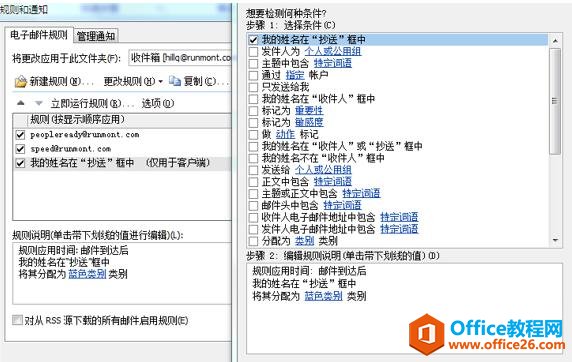This screenshot has height=362, width=572.
Task: Check 主题或正文中包含 condition checkbox
Action: pyautogui.click(x=253, y=193)
